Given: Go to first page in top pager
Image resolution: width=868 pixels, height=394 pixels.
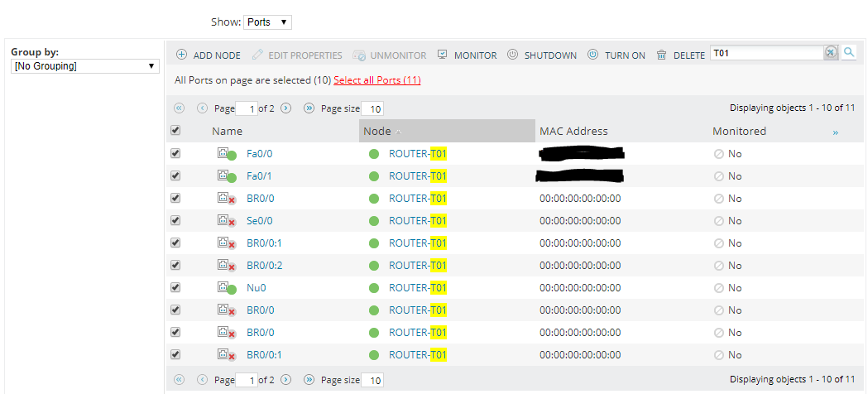Looking at the screenshot, I should click(x=180, y=108).
